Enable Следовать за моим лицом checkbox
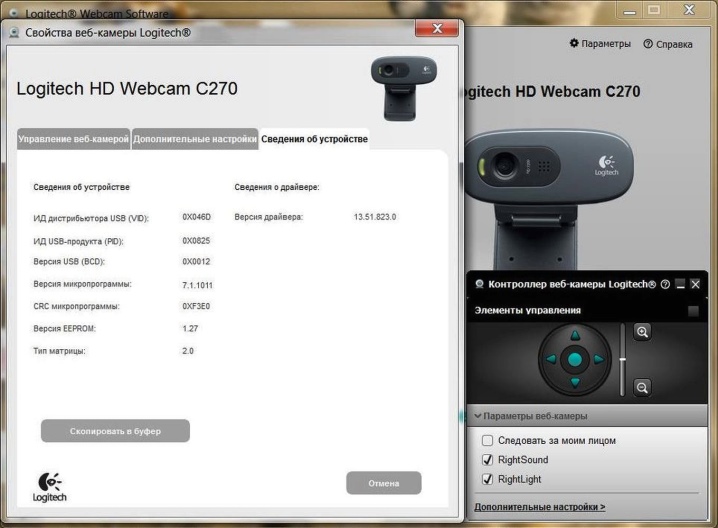Viewport: 718px width, 528px height. [x=487, y=441]
